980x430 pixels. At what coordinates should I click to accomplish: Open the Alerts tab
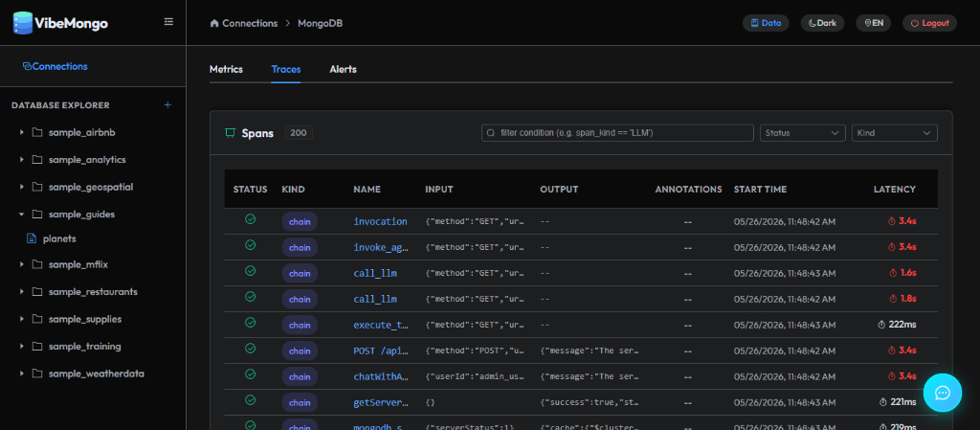tap(344, 69)
